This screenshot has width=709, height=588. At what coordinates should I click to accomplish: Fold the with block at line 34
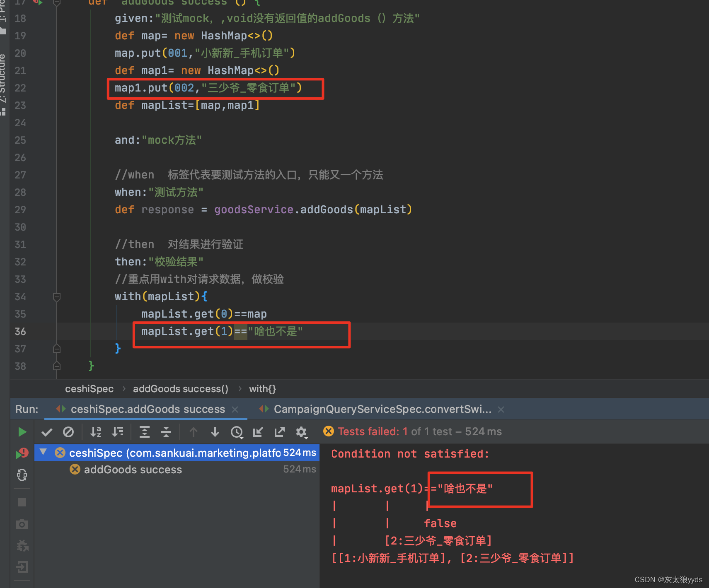pyautogui.click(x=57, y=296)
